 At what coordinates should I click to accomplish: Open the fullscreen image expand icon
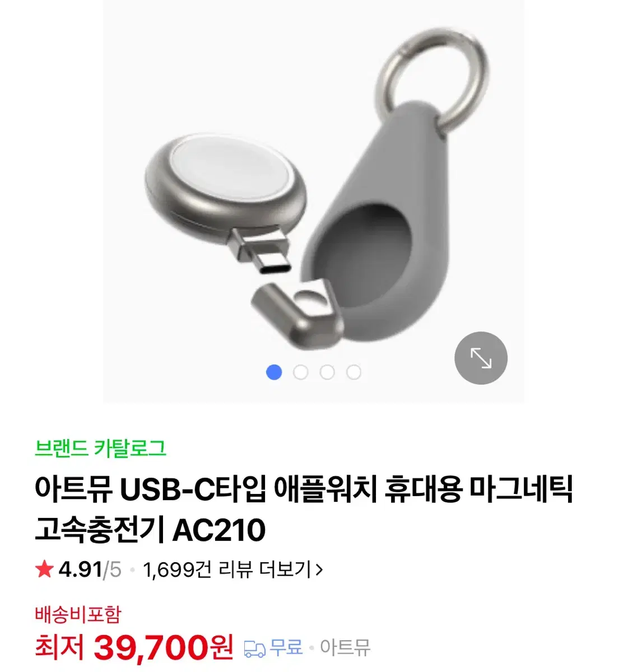tap(481, 358)
